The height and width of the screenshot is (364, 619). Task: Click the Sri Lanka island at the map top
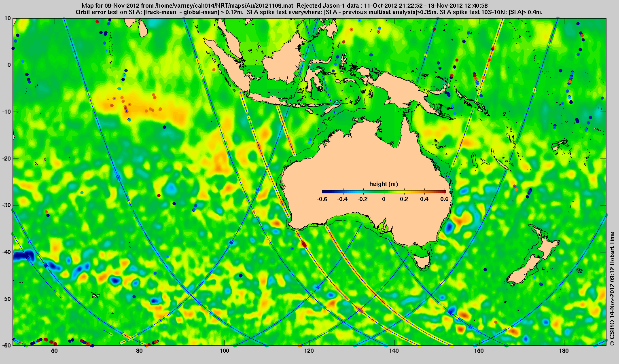[x=142, y=28]
